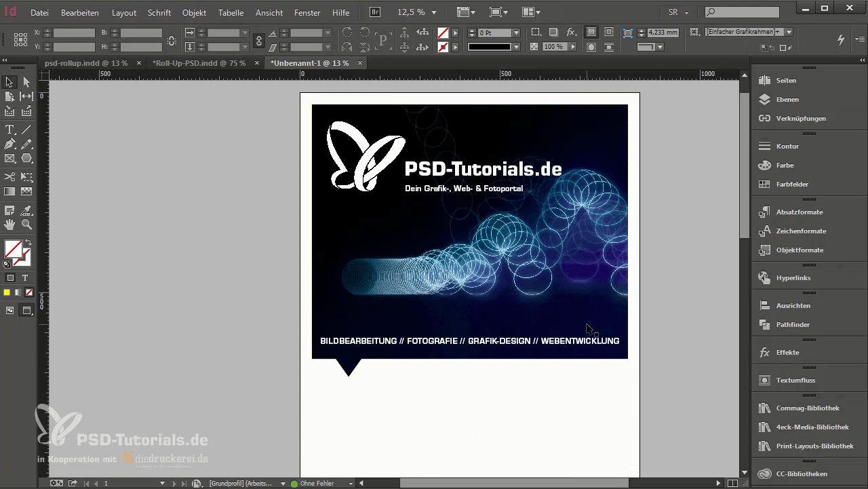Apply None with red-slash button

(x=29, y=292)
